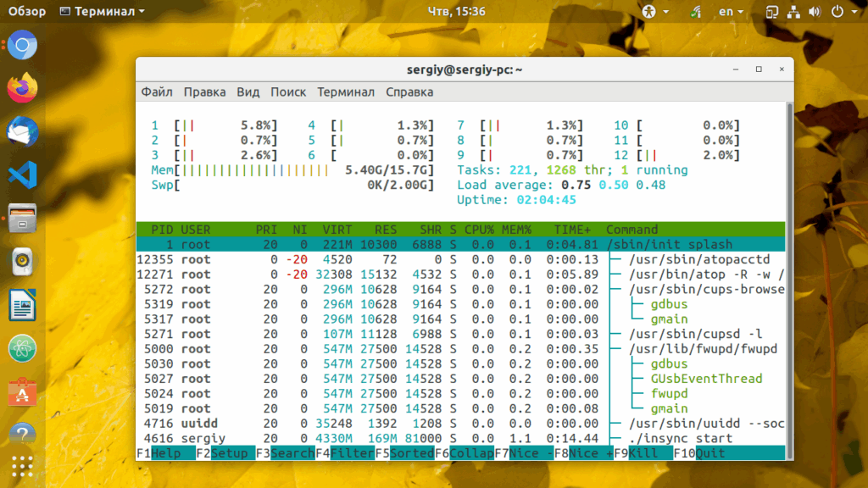This screenshot has height=488, width=868.
Task: Open the Поиск menu
Action: pyautogui.click(x=288, y=91)
